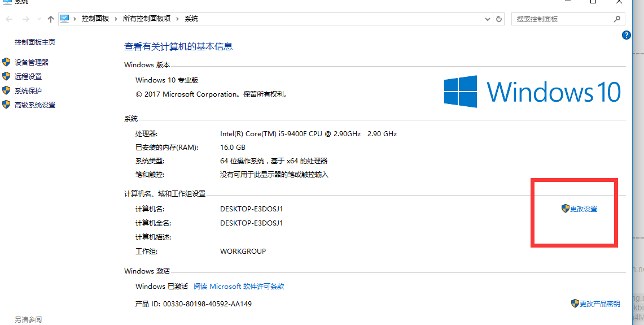Open 阅读 Microsoft 软件许可条款 link
644x325 pixels.
[x=239, y=287]
